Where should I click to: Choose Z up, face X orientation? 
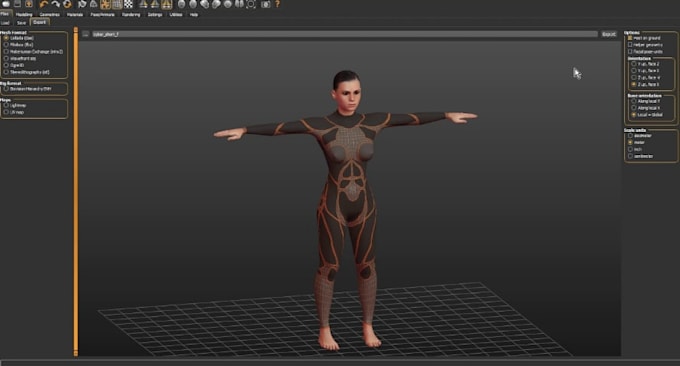click(x=645, y=84)
